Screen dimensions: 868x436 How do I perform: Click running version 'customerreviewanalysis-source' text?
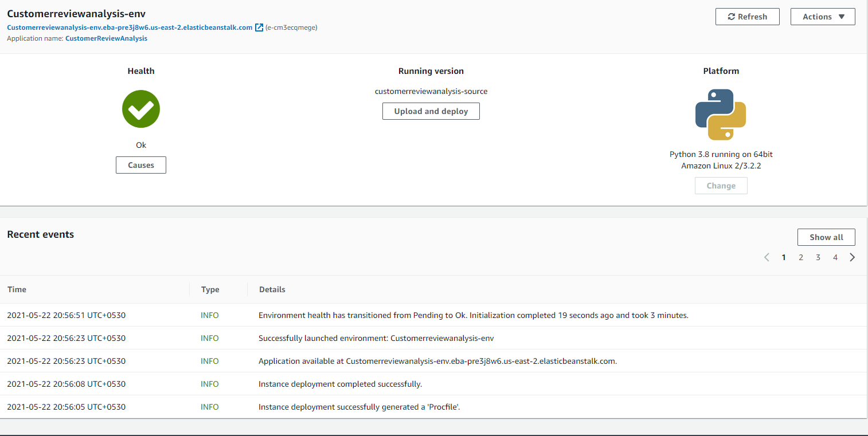pos(431,91)
